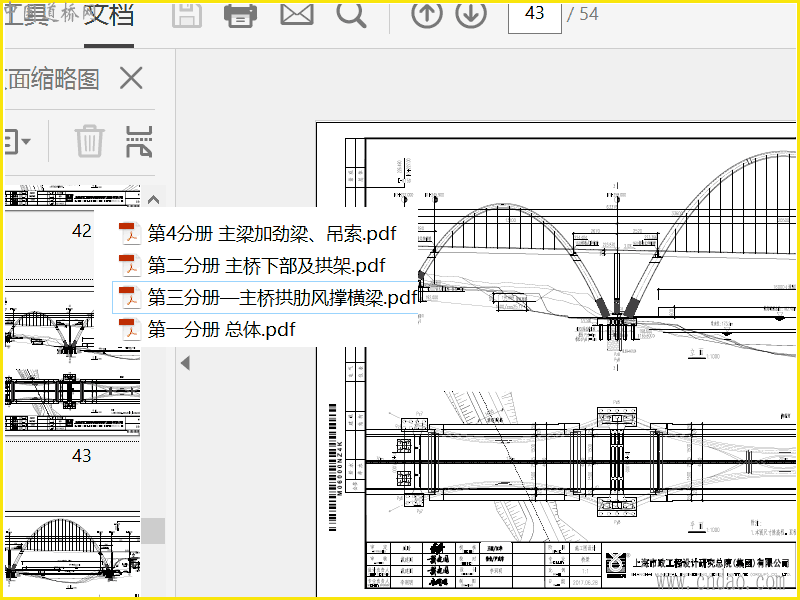Click the thumbnail panel scrollbar handle

tap(153, 531)
